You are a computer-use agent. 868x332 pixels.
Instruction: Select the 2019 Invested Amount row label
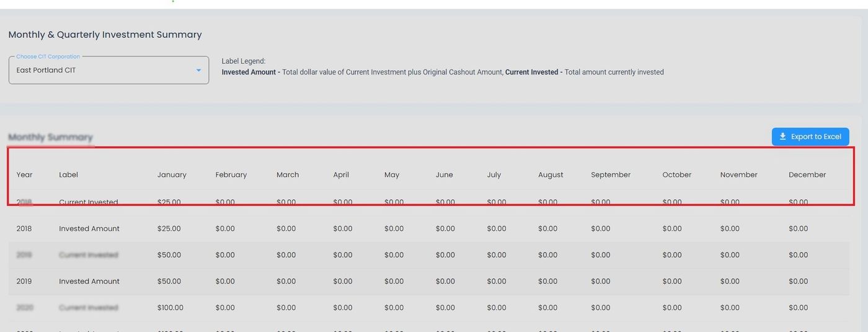[89, 282]
